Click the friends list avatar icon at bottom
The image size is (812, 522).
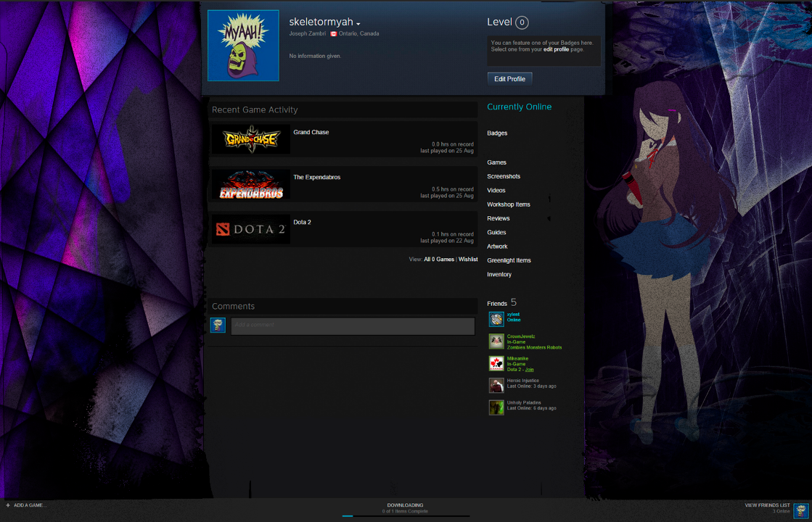801,511
